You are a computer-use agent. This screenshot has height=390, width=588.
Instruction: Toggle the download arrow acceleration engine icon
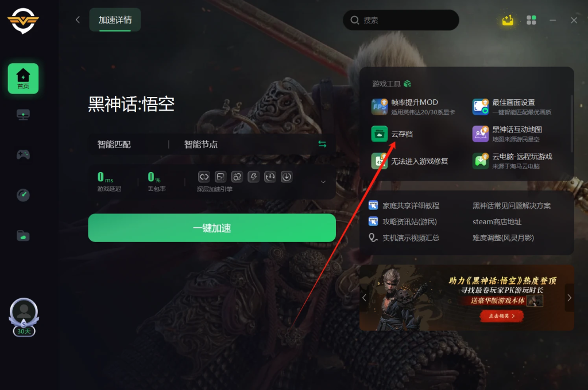tap(287, 177)
